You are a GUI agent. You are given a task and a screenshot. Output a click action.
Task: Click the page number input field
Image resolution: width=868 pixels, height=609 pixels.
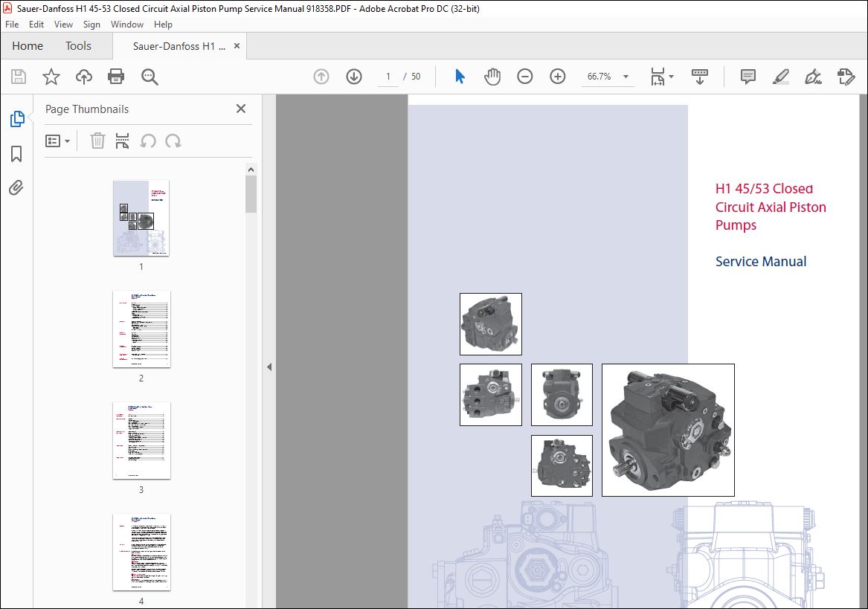point(388,77)
